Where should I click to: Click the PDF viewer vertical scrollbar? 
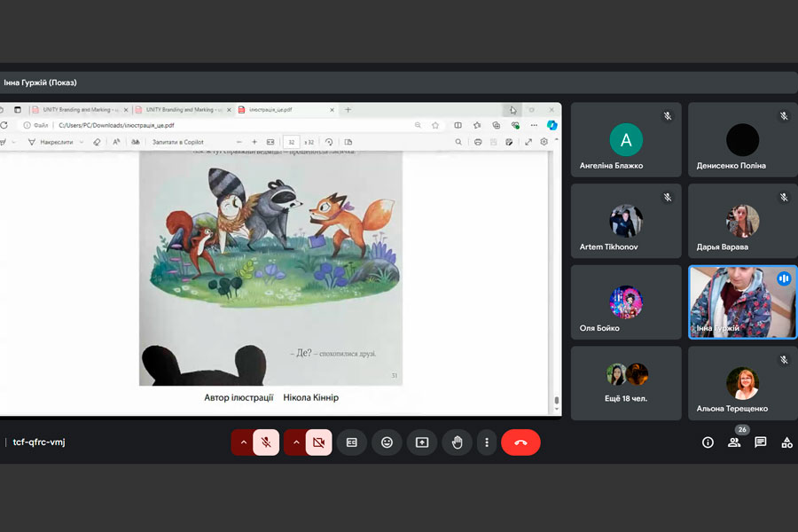click(x=556, y=266)
